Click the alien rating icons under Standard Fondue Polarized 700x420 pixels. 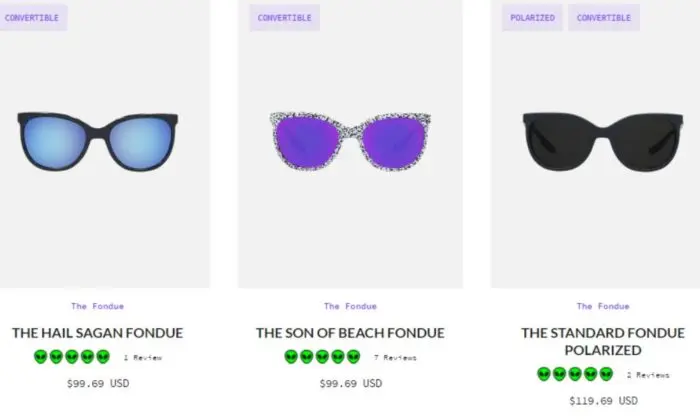point(575,375)
